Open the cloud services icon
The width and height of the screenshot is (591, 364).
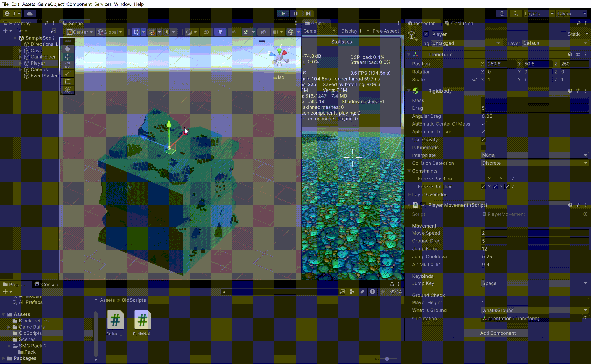(30, 13)
